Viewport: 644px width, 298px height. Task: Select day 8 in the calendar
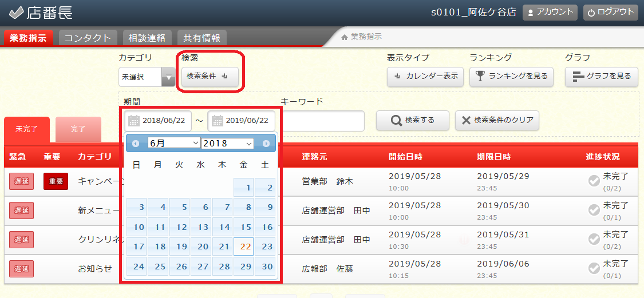tap(243, 207)
